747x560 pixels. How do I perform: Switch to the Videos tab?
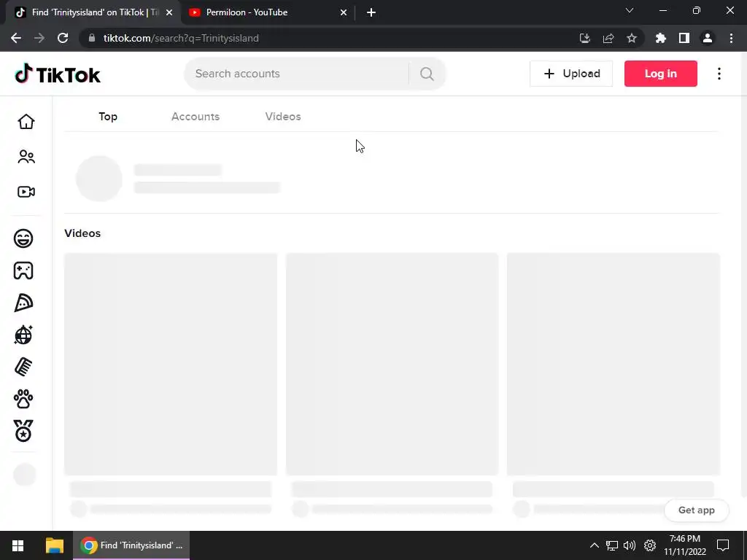[x=283, y=116]
